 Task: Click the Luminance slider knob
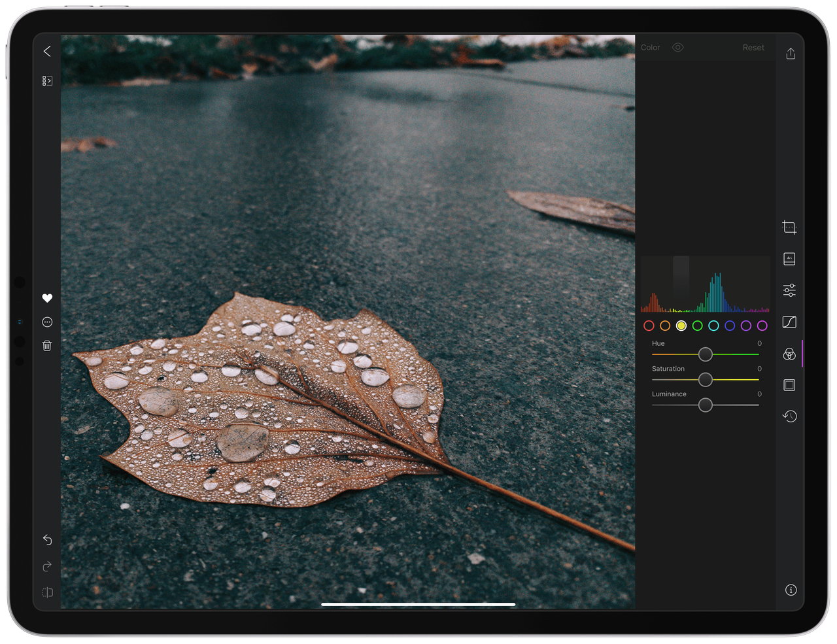coord(705,405)
